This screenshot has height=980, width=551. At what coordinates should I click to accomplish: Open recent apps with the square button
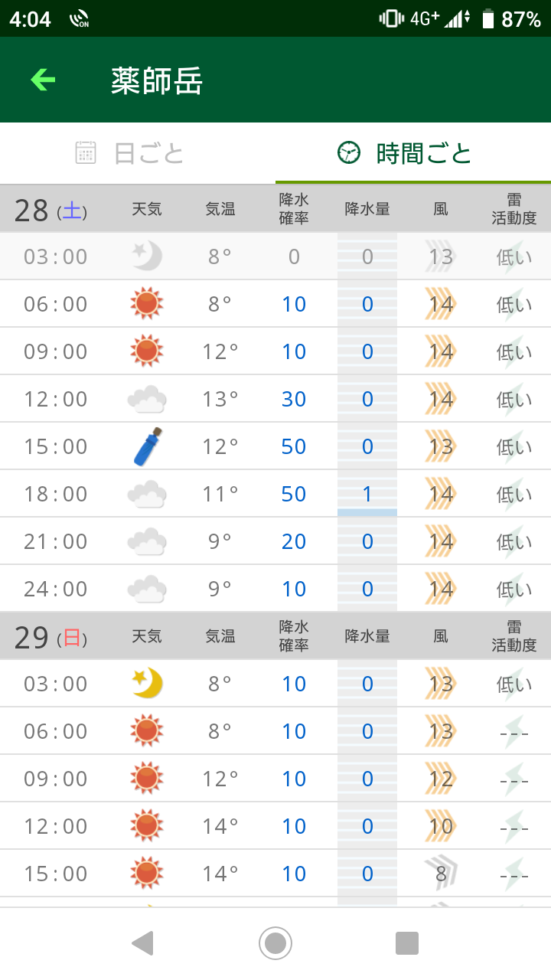(x=407, y=942)
